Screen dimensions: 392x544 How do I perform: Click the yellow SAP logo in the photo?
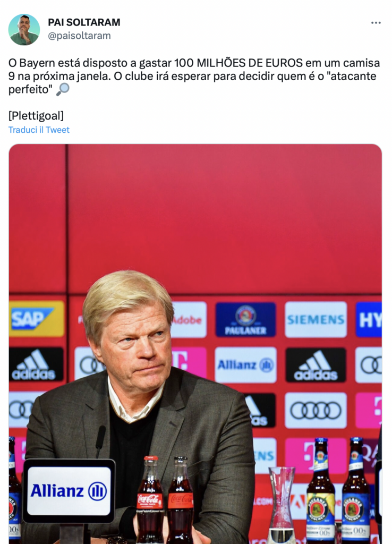click(x=37, y=319)
